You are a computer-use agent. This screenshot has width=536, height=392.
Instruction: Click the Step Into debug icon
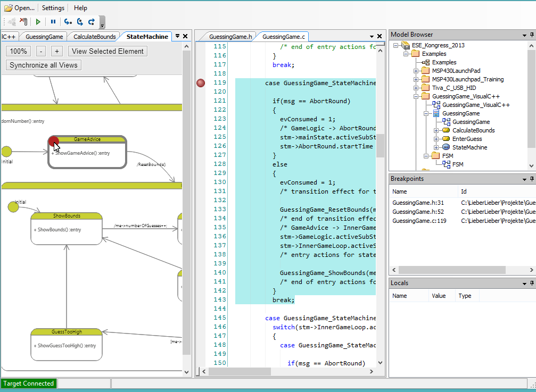coord(68,22)
